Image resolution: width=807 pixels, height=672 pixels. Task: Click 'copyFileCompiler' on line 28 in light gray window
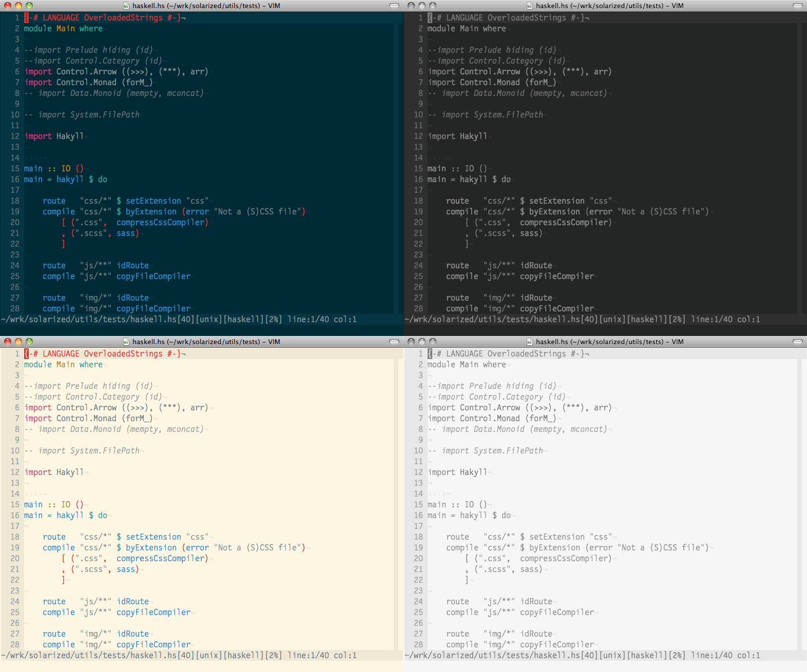tap(557, 644)
